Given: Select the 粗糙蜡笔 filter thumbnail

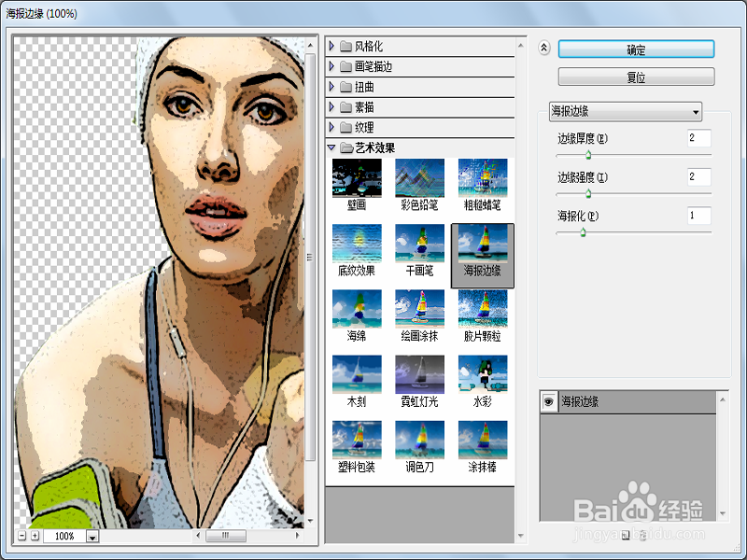Looking at the screenshot, I should [483, 177].
